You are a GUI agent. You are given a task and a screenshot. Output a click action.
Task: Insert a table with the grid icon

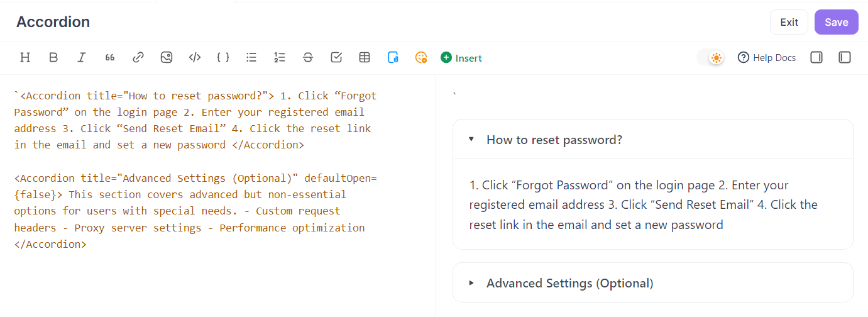pos(365,58)
